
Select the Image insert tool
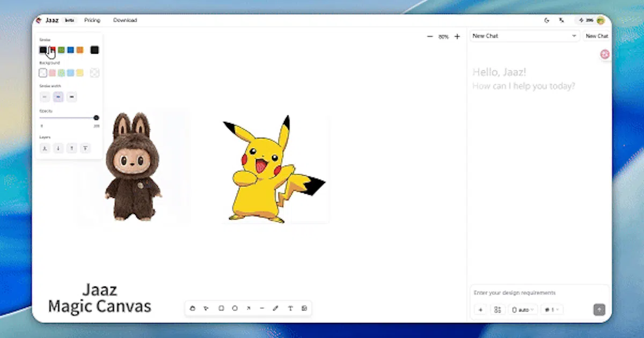pos(304,308)
